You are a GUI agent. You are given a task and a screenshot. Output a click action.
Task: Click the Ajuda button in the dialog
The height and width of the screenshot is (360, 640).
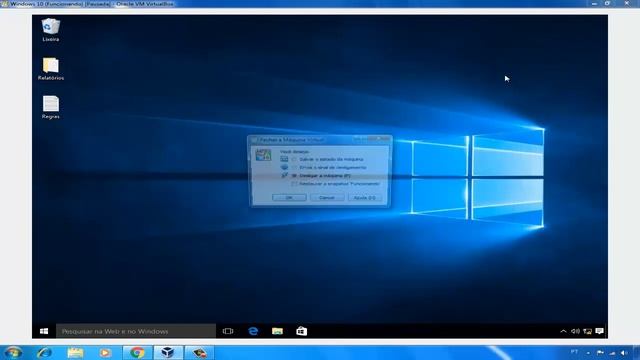tap(364, 198)
